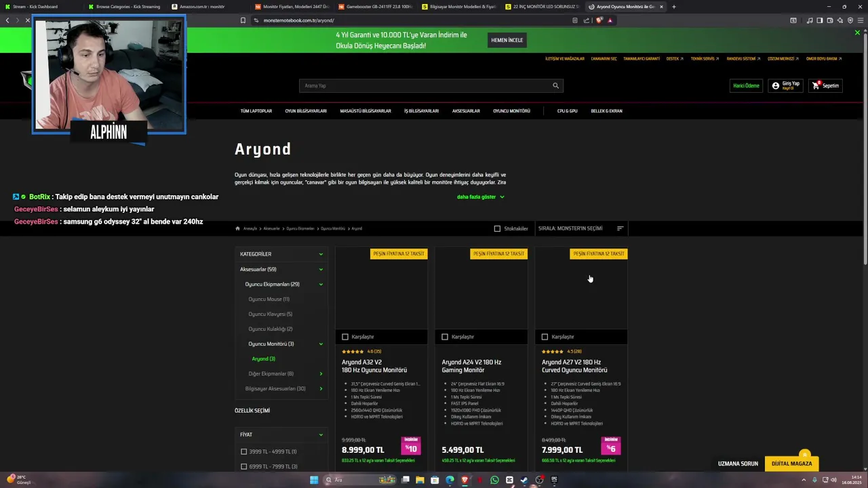Check Karşılaştır for Aryond A27 V2

[x=545, y=337]
